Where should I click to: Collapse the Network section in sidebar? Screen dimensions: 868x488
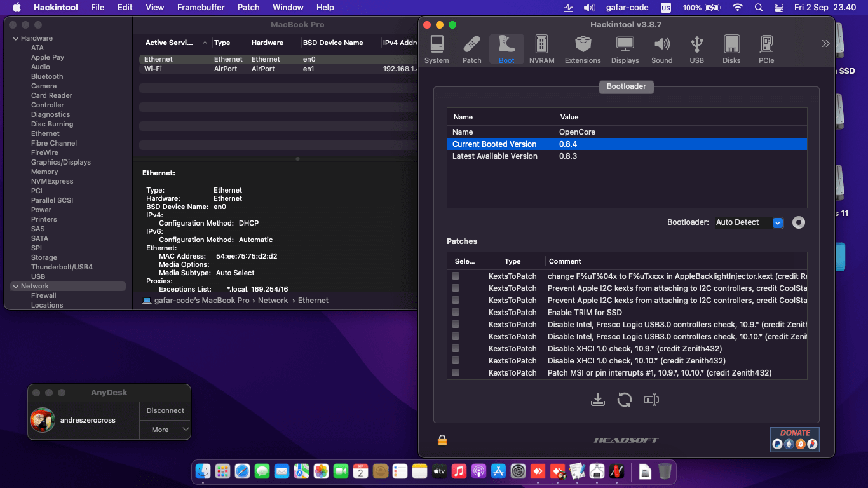pyautogui.click(x=16, y=287)
